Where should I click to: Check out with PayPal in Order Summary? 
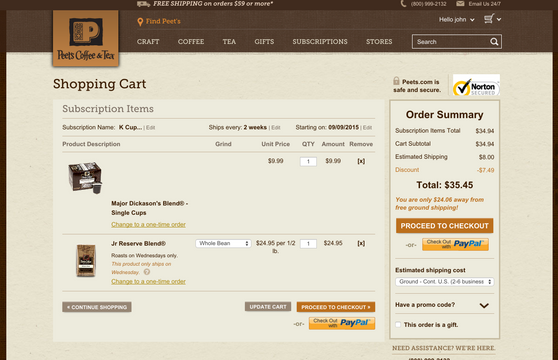pos(455,244)
